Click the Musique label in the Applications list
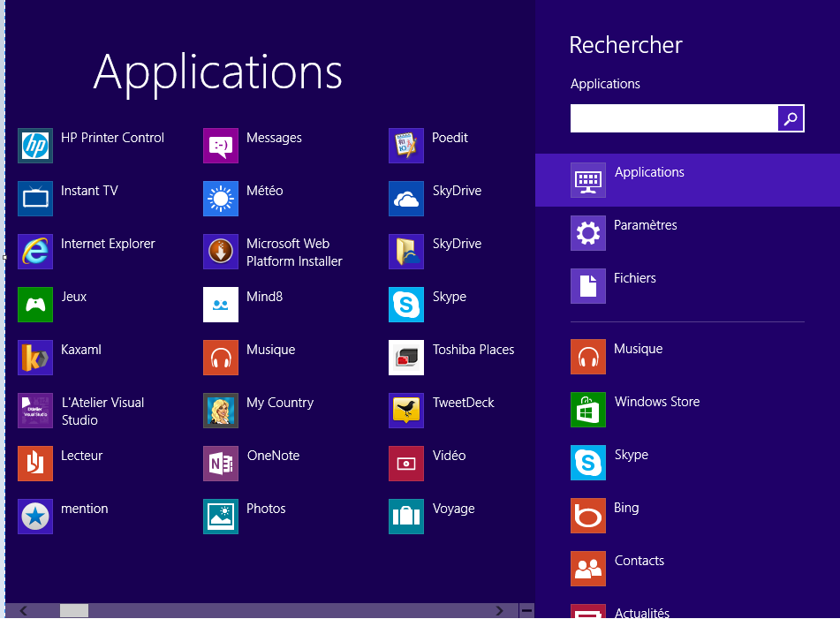The height and width of the screenshot is (619, 840). [270, 350]
